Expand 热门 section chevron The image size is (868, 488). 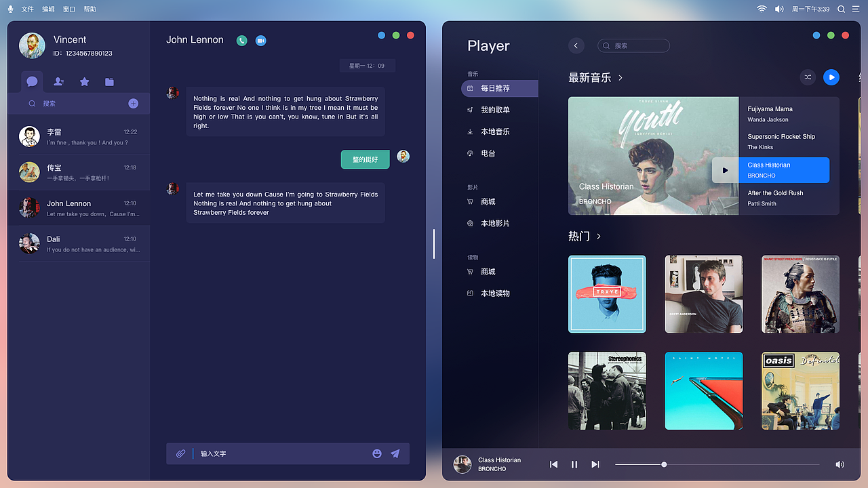click(x=599, y=237)
